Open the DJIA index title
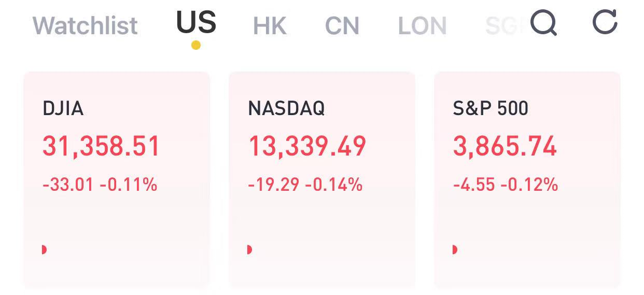The width and height of the screenshot is (644, 295). tap(63, 108)
